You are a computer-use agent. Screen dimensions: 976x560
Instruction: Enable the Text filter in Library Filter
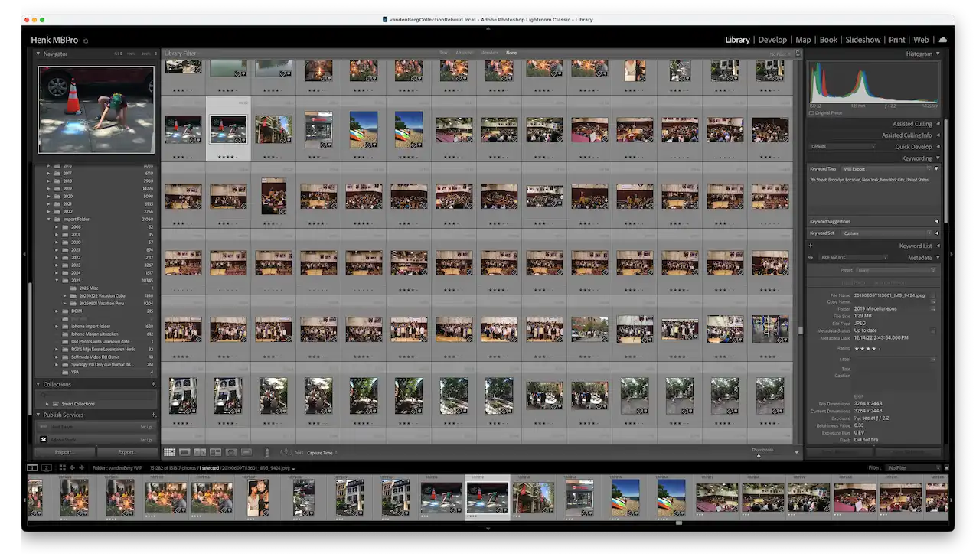point(443,53)
